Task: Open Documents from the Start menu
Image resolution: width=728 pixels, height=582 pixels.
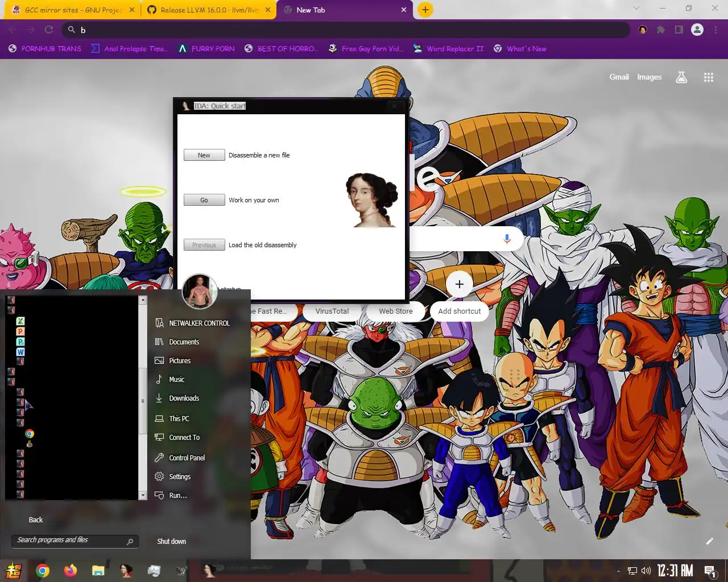Action: click(177, 342)
